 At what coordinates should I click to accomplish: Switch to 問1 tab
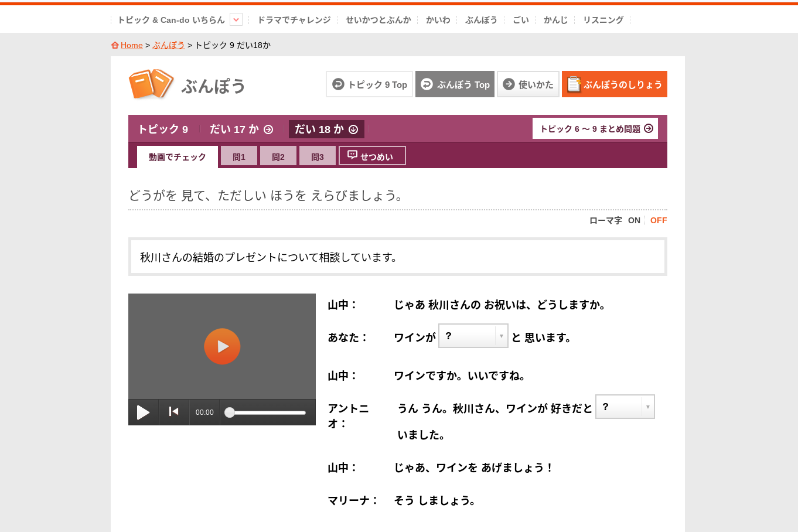[x=239, y=156]
